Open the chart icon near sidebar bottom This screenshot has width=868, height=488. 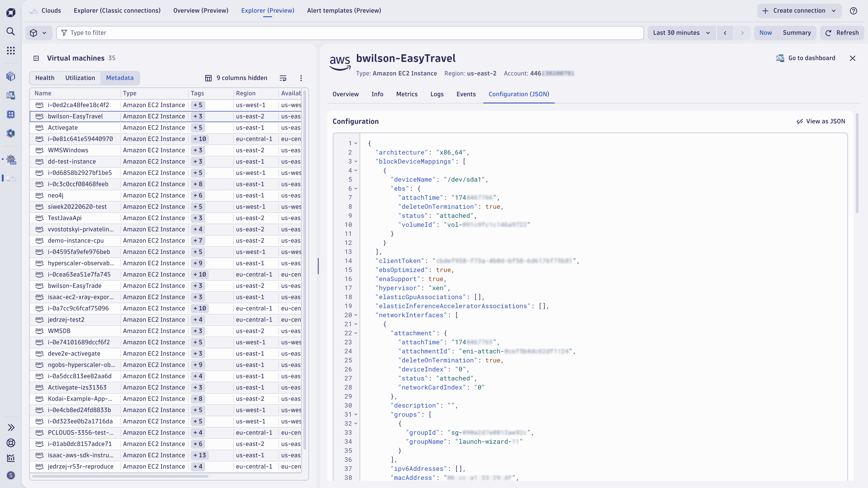coord(11,458)
